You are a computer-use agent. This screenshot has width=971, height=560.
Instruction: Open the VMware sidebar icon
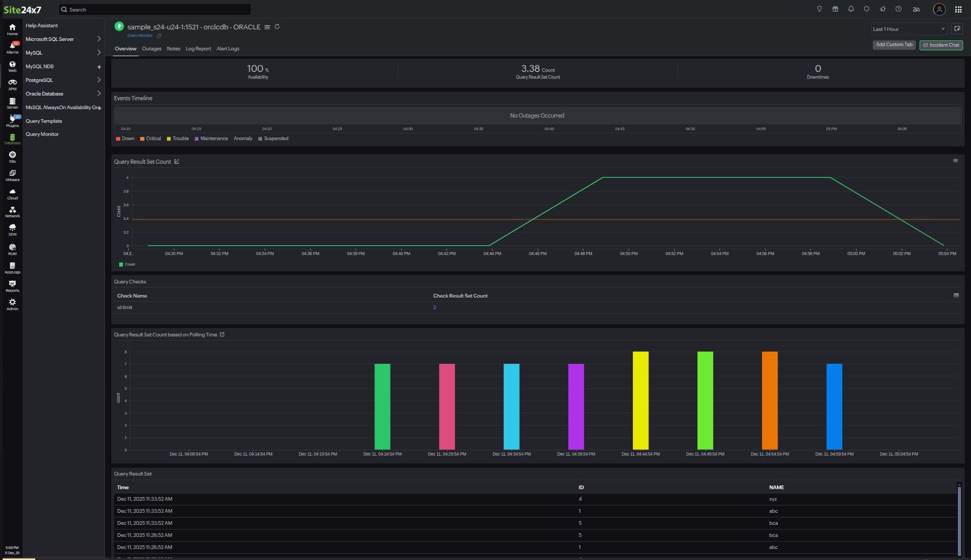[x=12, y=175]
